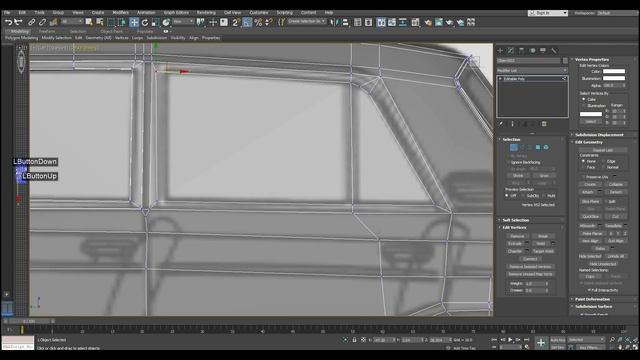Click the Collapse button in Edit Geometry
This screenshot has height=360, width=640.
point(616,184)
